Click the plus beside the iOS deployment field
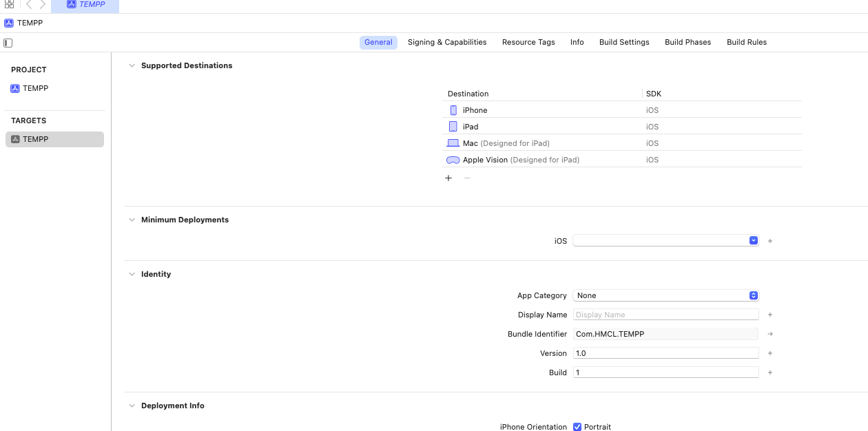Screen dimensions: 868x431 pyautogui.click(x=770, y=241)
